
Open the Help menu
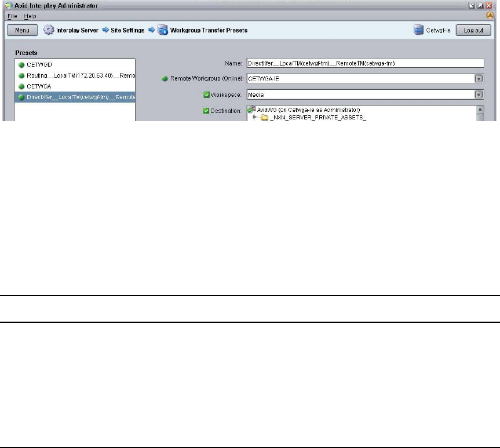click(30, 16)
